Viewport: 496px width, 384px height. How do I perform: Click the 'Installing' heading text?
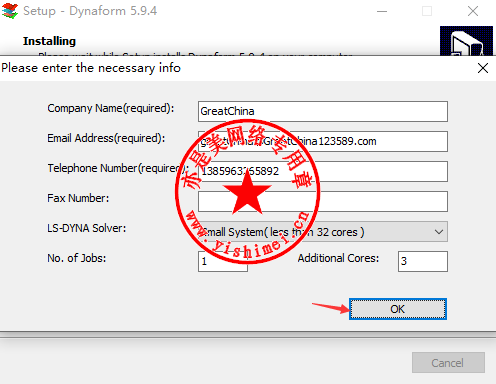49,41
